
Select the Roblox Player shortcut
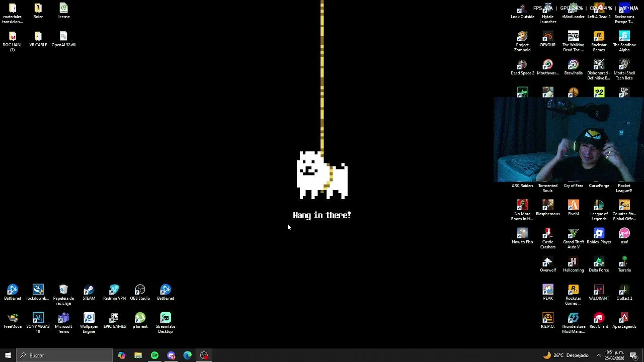[599, 236]
